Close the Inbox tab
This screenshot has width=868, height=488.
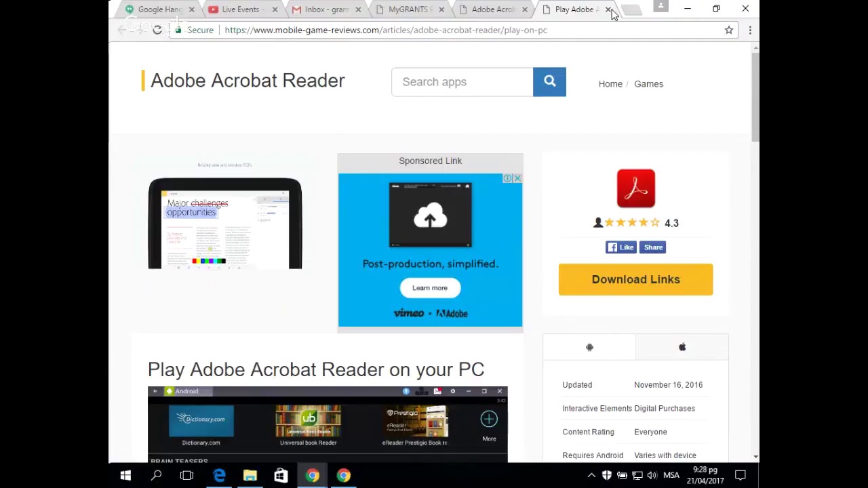point(358,9)
